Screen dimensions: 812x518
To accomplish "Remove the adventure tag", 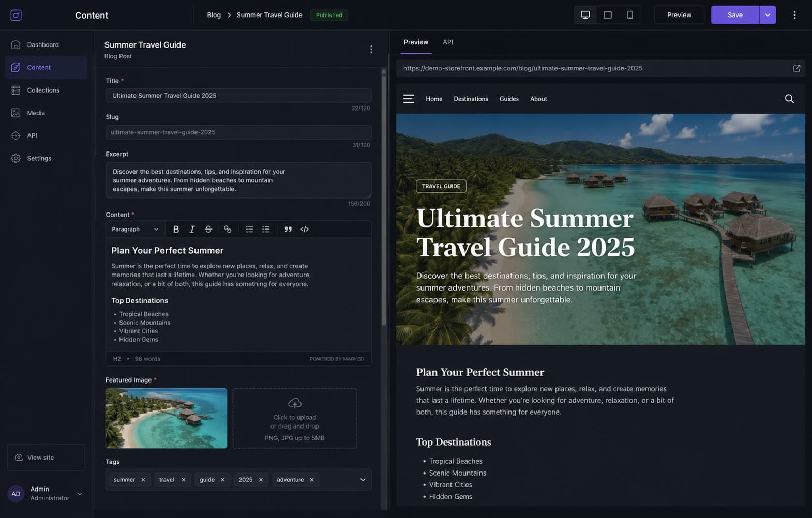I will tap(312, 480).
